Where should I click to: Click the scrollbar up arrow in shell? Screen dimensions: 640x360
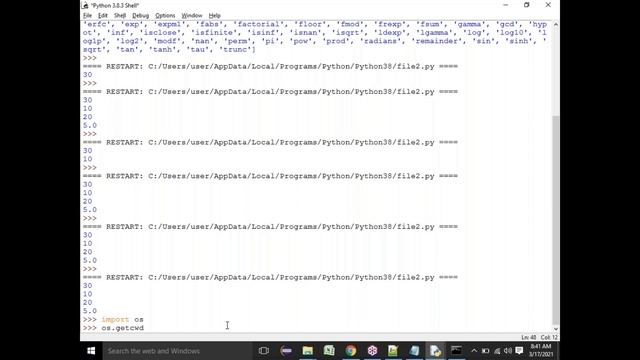[x=556, y=24]
